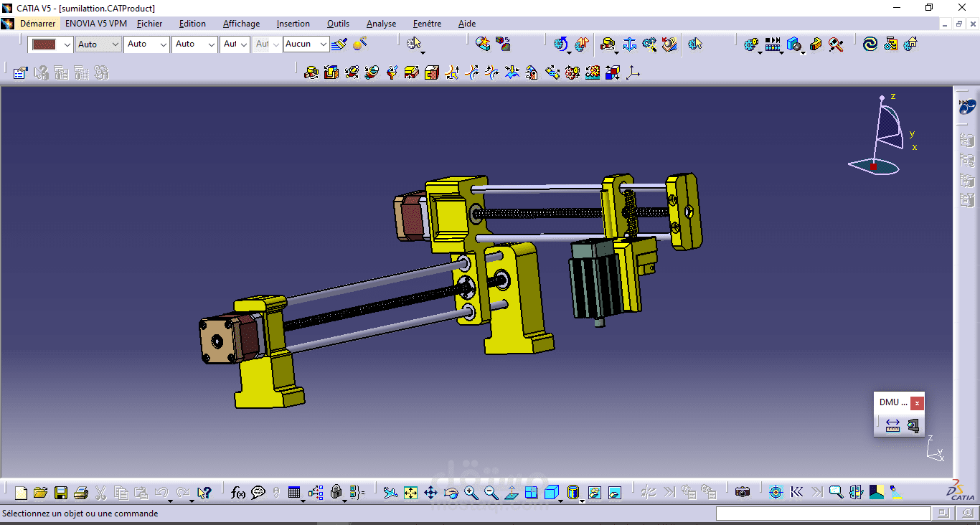Viewport: 980px width, 525px height.
Task: Click the lock icon in bottom toolbar
Action: [x=336, y=493]
